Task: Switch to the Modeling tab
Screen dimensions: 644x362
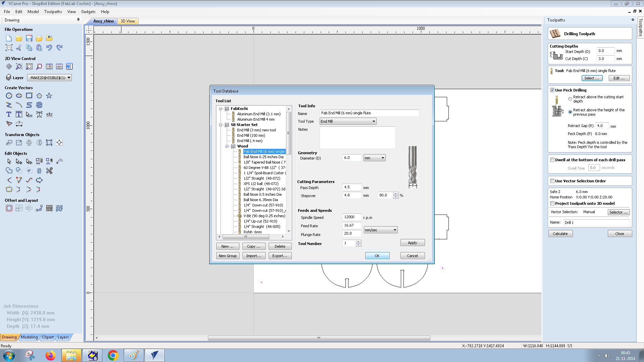Action: point(29,337)
